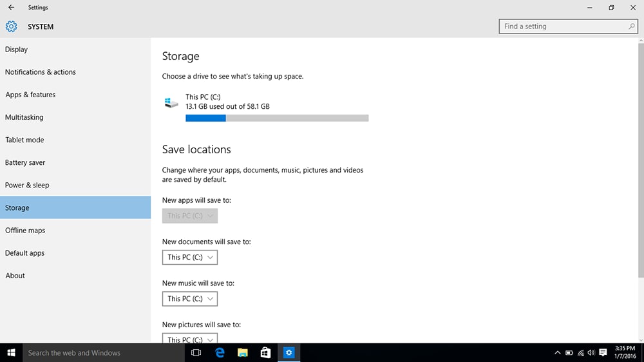
Task: Expand New music save location dropdown
Action: (190, 299)
